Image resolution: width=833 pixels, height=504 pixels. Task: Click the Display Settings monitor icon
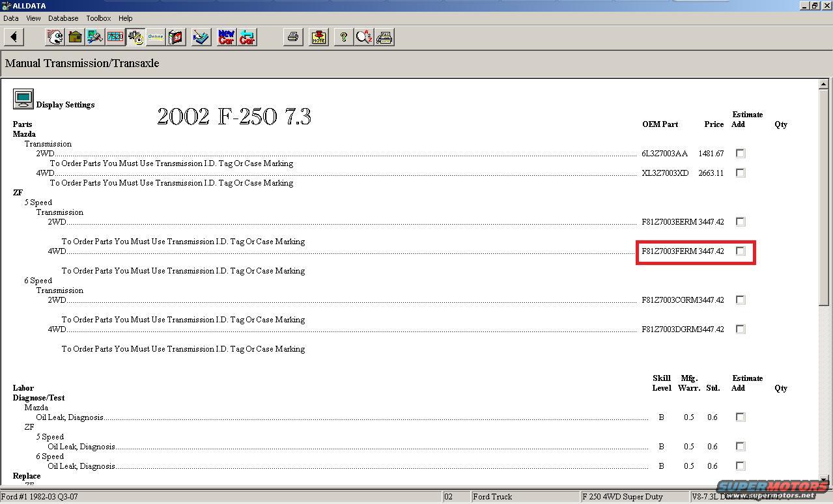23,99
